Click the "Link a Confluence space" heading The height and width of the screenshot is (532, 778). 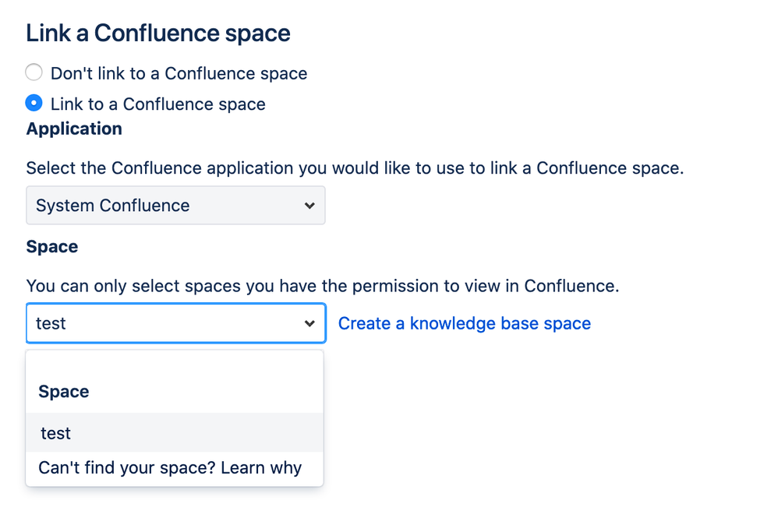point(158,33)
